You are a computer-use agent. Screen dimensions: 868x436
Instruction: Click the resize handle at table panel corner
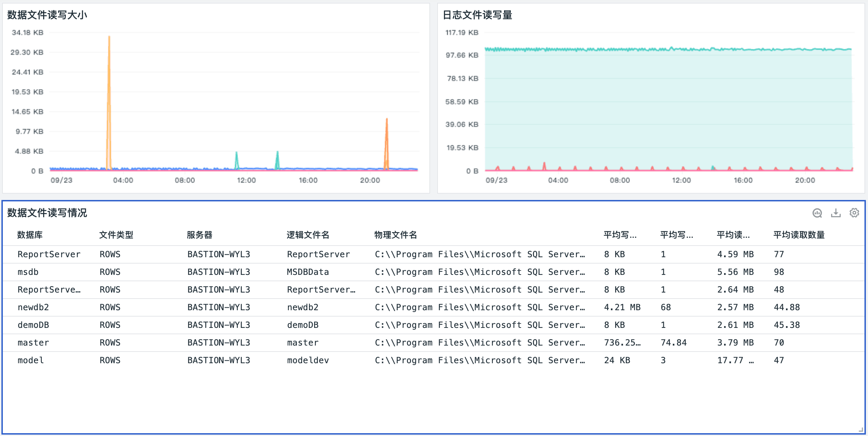pyautogui.click(x=861, y=430)
